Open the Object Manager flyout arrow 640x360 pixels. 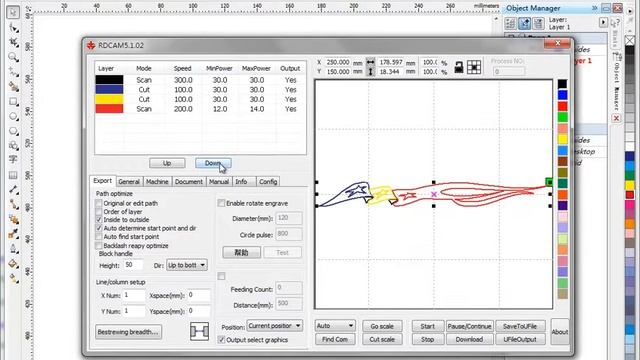point(603,22)
